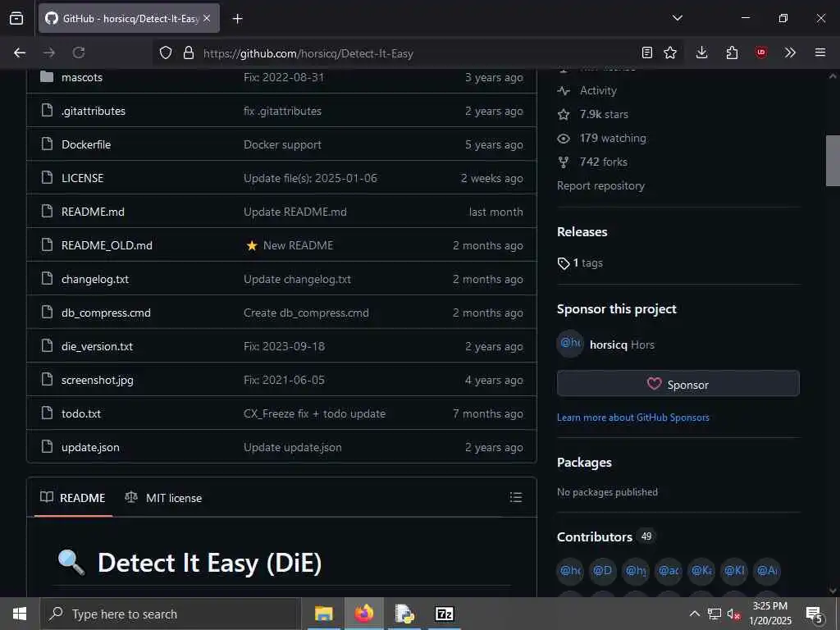Image resolution: width=840 pixels, height=630 pixels.
Task: Select the GitHub Detect-It-Easy tab
Action: [x=129, y=18]
